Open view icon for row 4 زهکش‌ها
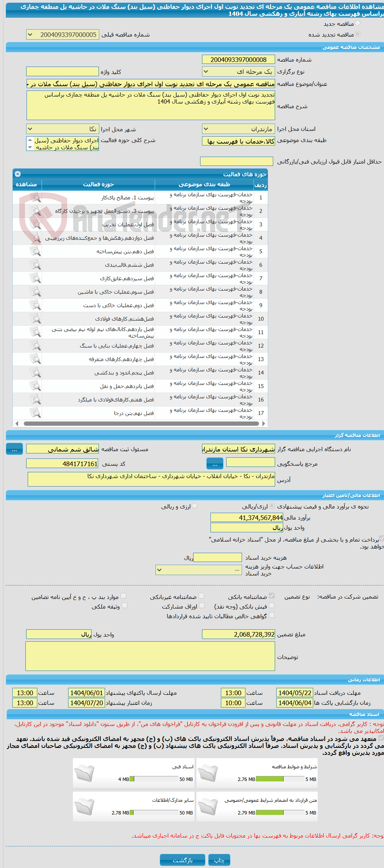This screenshot has width=384, height=868. pyautogui.click(x=35, y=238)
